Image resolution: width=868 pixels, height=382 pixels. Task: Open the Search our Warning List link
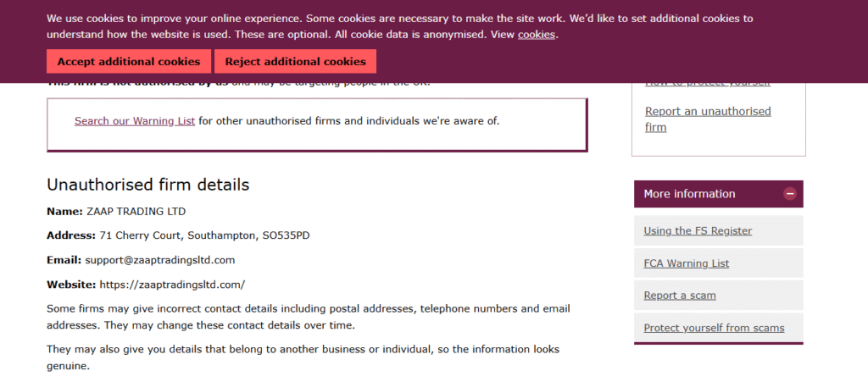click(135, 121)
